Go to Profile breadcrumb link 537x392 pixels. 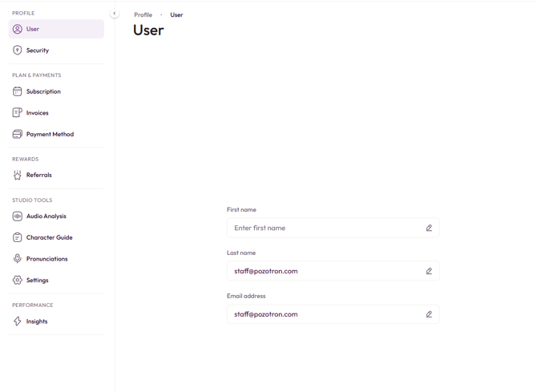pos(143,15)
